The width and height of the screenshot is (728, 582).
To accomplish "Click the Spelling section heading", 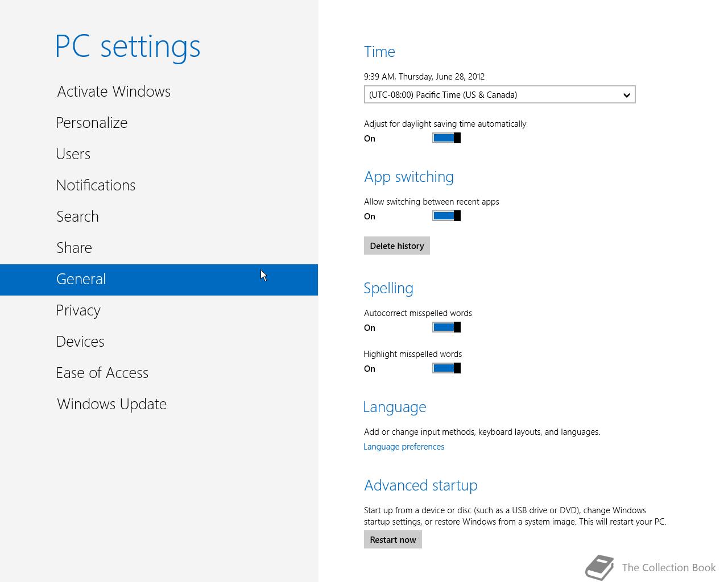I will (388, 288).
